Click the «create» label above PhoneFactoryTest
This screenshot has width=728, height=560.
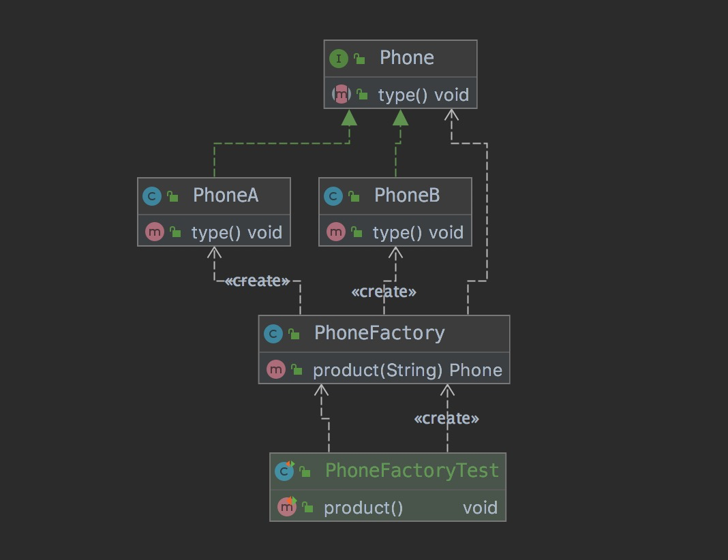(x=446, y=418)
